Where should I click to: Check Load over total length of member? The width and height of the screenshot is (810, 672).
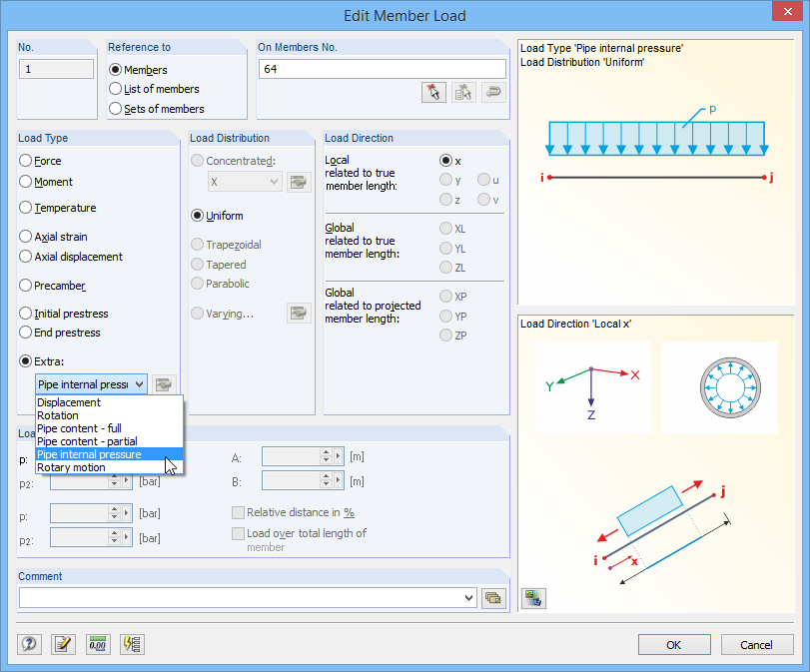tap(237, 532)
